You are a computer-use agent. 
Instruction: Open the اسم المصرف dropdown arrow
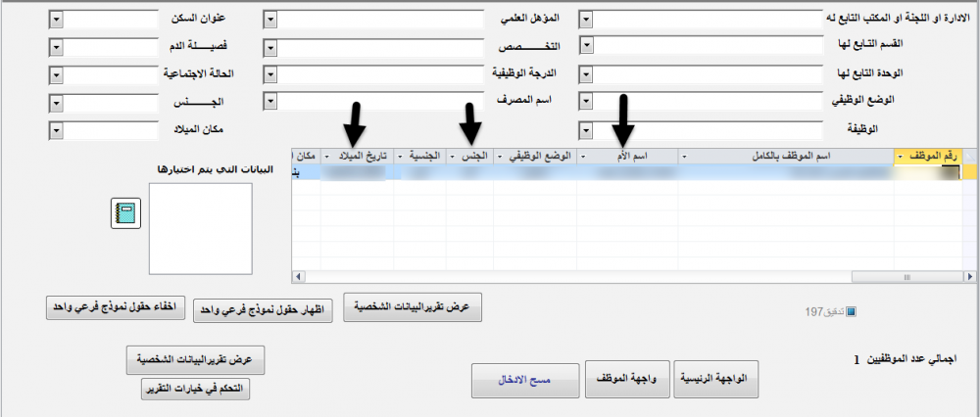(270, 101)
